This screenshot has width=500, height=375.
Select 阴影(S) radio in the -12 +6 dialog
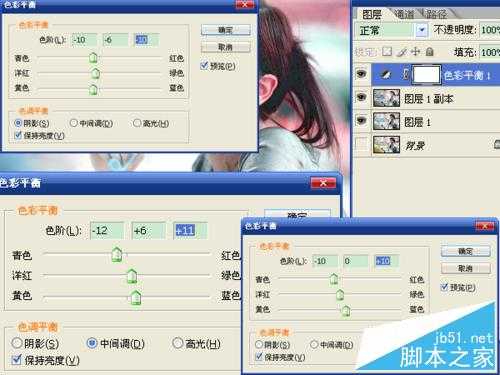[17, 343]
